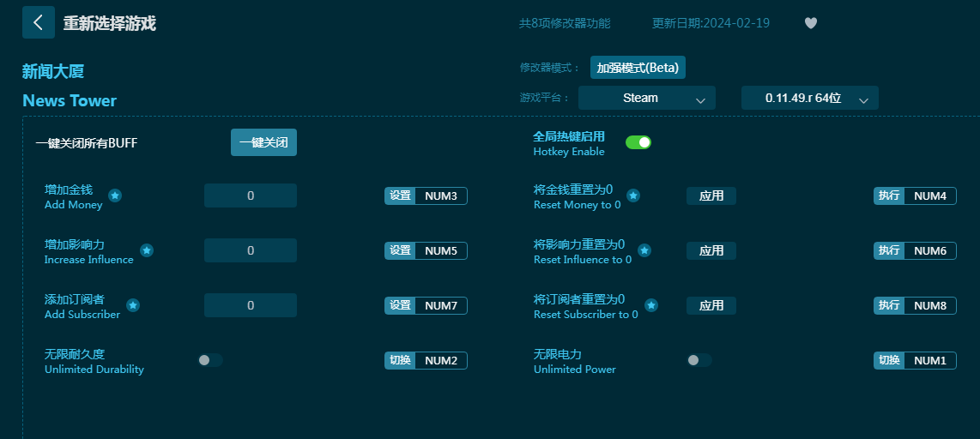Click star icon beside Reset Subscriber to 0
Viewport: 980px width, 439px height.
click(651, 305)
